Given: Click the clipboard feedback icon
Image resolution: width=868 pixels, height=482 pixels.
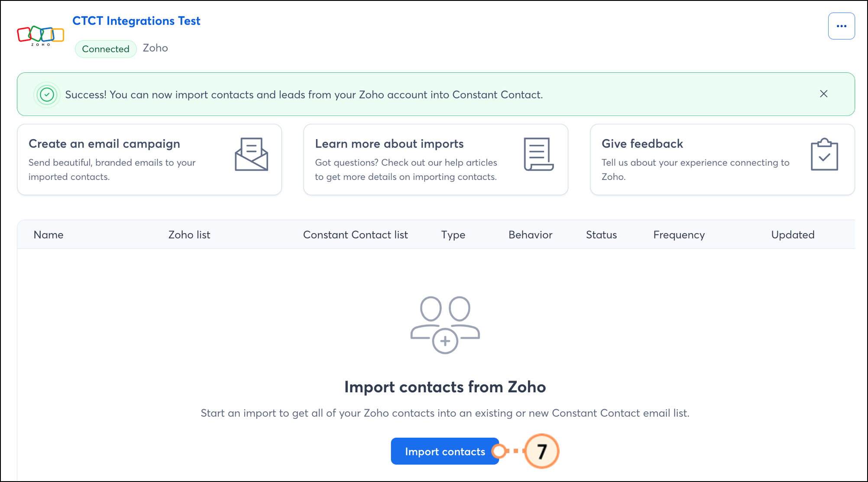Looking at the screenshot, I should coord(824,155).
